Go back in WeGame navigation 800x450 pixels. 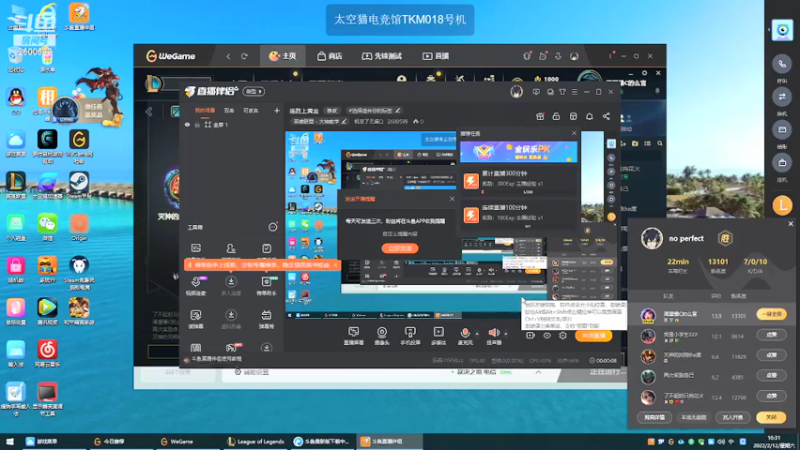(x=228, y=56)
